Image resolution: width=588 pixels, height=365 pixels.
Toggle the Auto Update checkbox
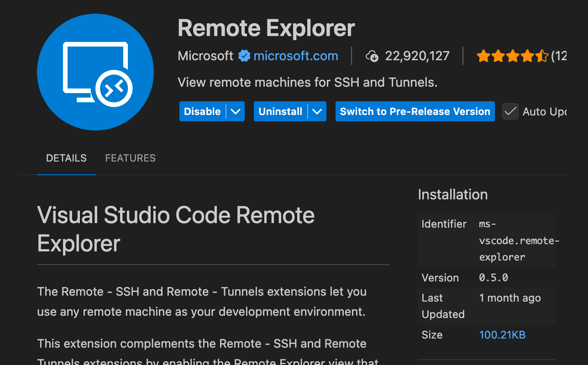point(510,111)
